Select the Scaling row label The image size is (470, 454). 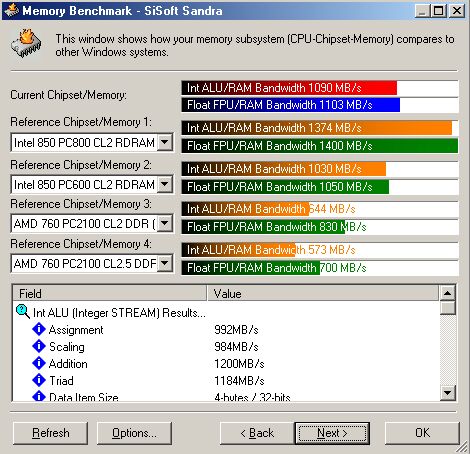pos(67,347)
